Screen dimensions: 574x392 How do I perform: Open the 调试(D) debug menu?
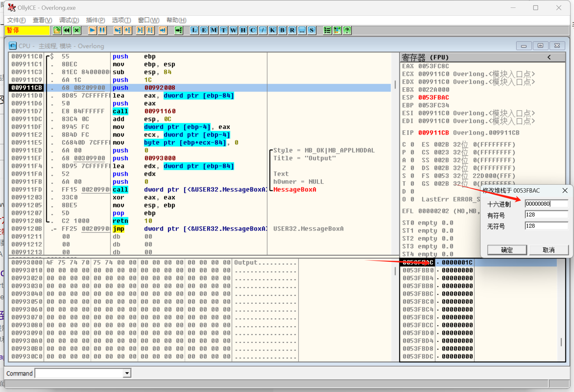point(69,20)
